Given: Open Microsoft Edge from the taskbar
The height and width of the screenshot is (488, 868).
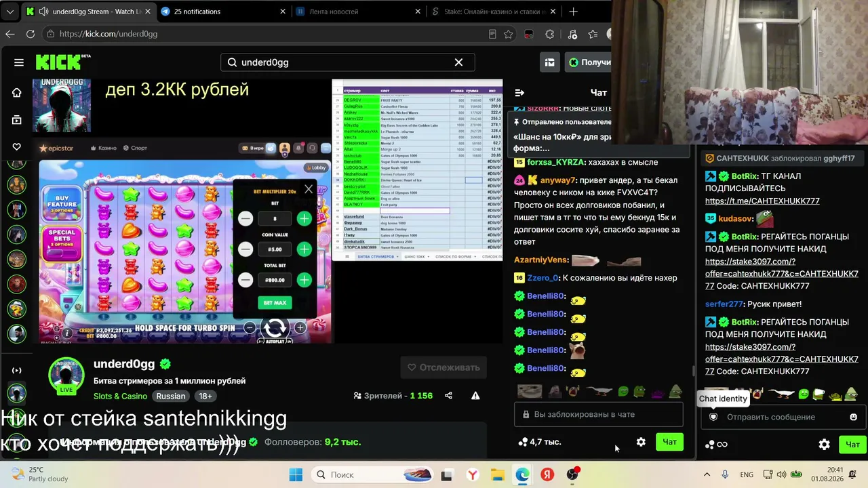Looking at the screenshot, I should coord(521,474).
